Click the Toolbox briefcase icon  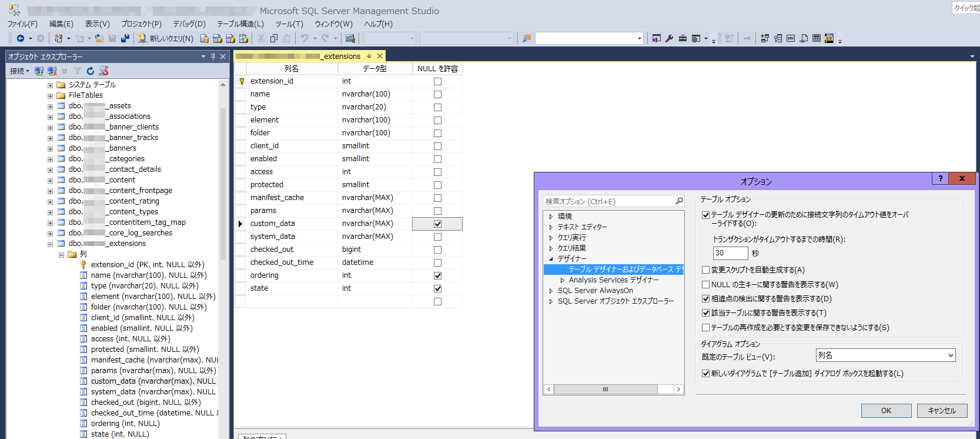(x=683, y=38)
